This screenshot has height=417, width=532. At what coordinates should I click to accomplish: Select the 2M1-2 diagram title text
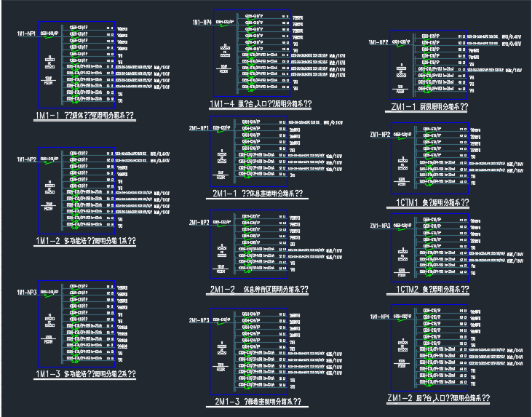[259, 290]
